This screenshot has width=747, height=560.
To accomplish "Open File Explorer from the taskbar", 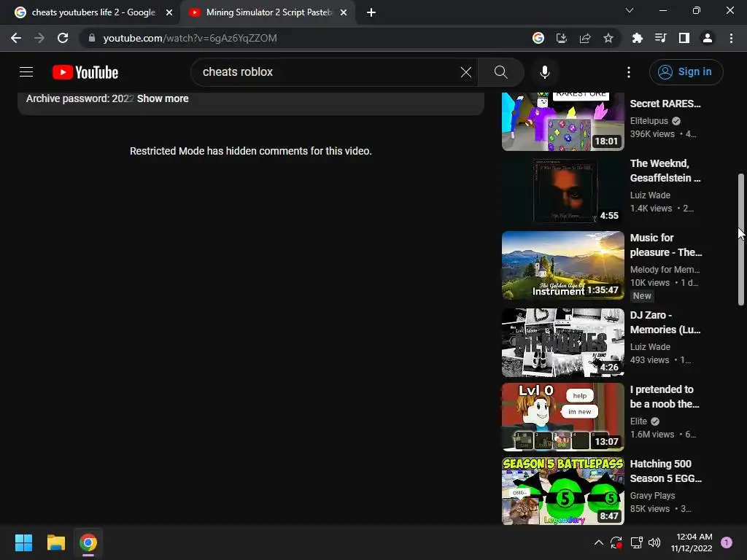I will [x=55, y=542].
